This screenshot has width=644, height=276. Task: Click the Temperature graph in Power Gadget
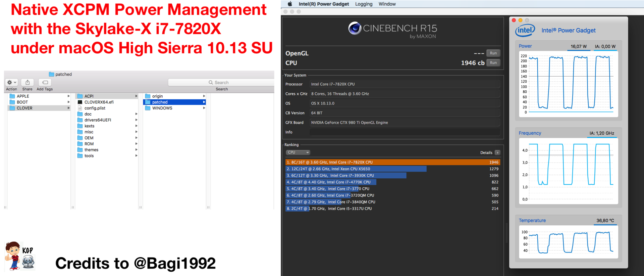[569, 242]
